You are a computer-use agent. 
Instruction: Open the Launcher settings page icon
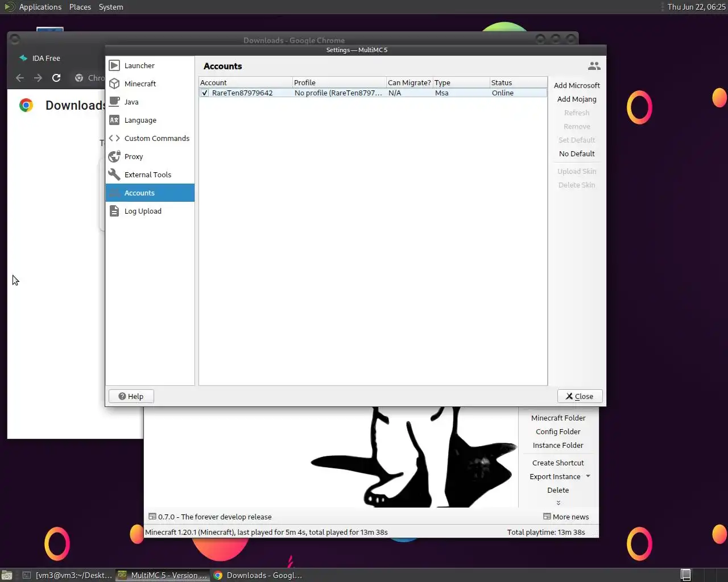pyautogui.click(x=114, y=65)
